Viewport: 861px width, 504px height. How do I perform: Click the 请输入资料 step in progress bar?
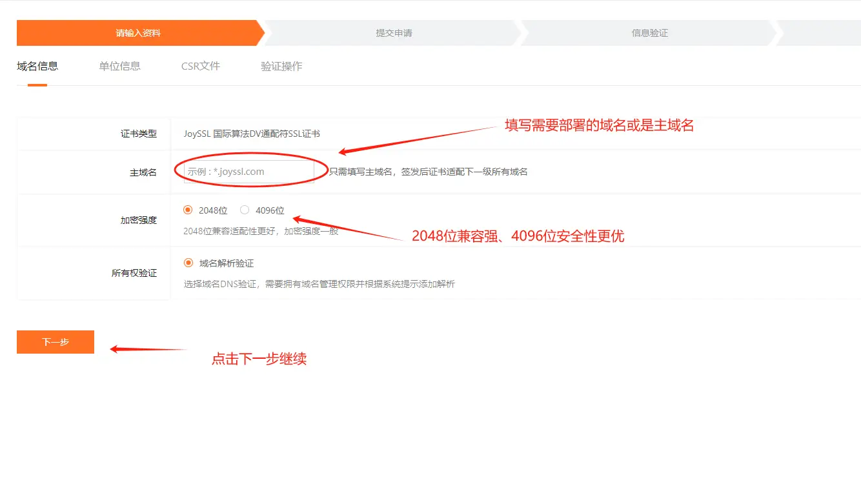point(138,33)
